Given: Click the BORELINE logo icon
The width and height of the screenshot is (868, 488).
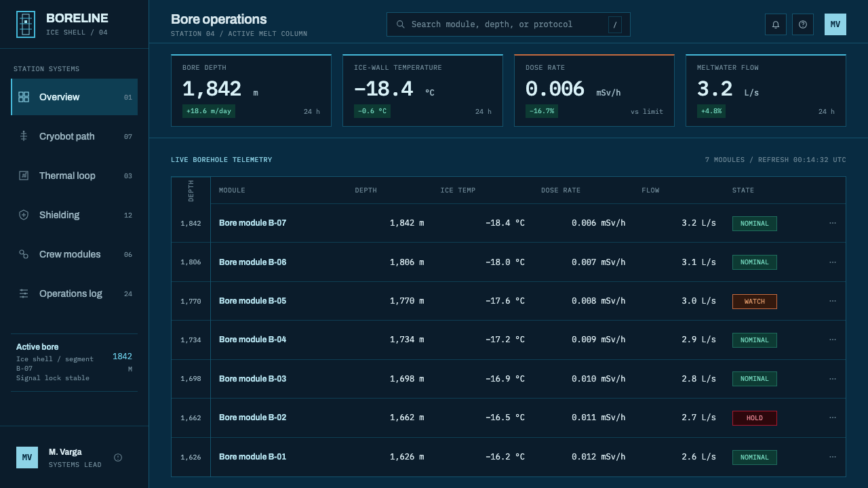Looking at the screenshot, I should click(26, 24).
